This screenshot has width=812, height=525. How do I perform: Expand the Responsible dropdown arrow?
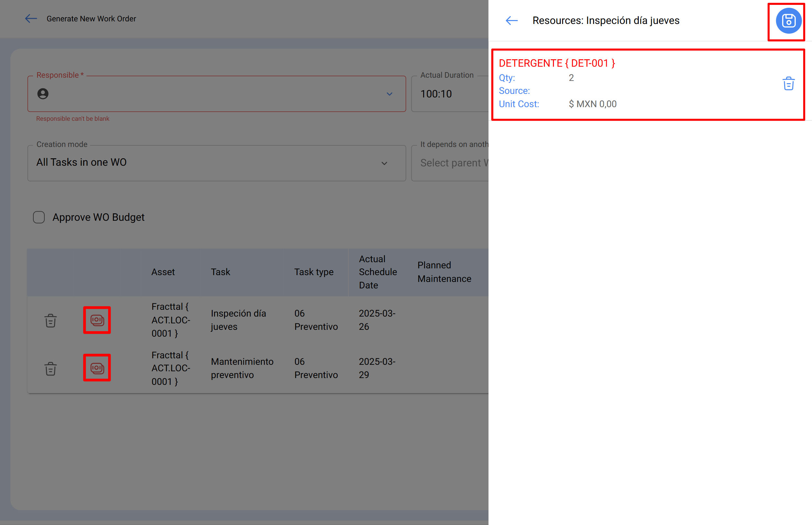(389, 94)
